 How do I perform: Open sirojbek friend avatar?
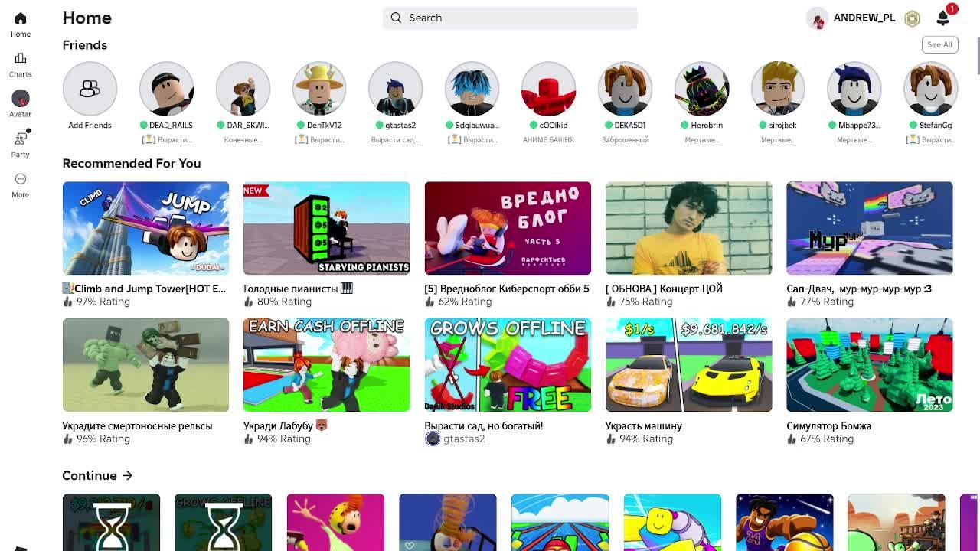click(x=778, y=89)
